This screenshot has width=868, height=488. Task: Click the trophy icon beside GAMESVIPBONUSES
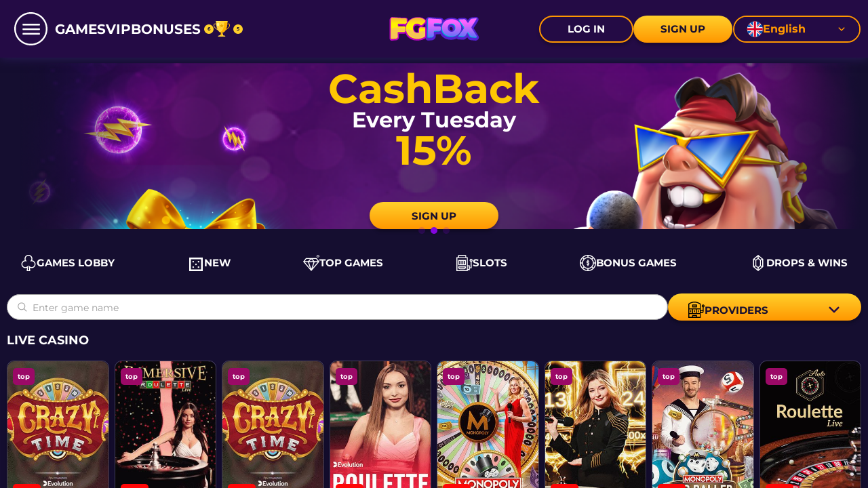coord(223,29)
